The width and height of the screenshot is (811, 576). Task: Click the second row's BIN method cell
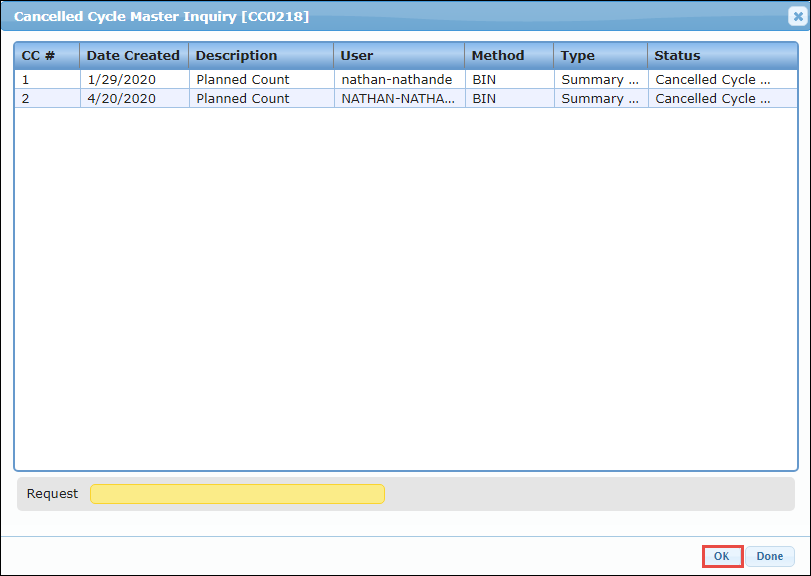484,98
